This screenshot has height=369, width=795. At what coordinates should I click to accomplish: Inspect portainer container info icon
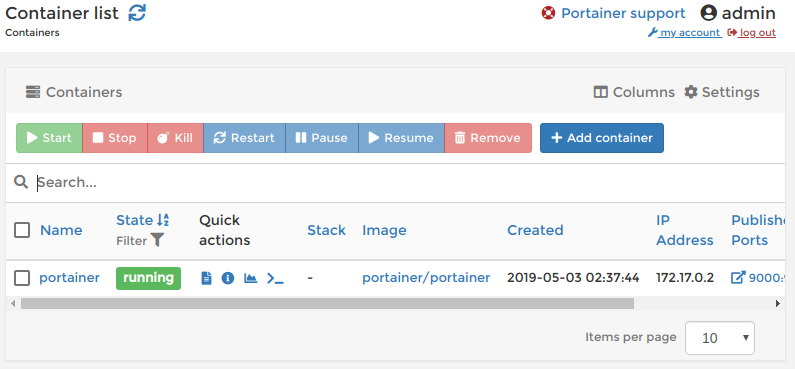click(228, 278)
